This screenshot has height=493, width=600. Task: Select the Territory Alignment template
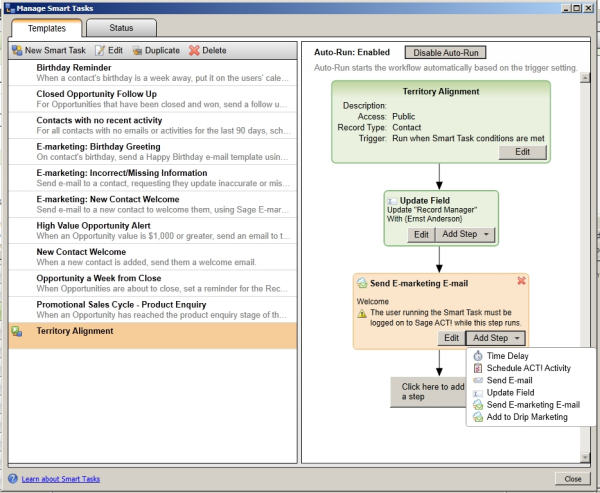pos(153,336)
